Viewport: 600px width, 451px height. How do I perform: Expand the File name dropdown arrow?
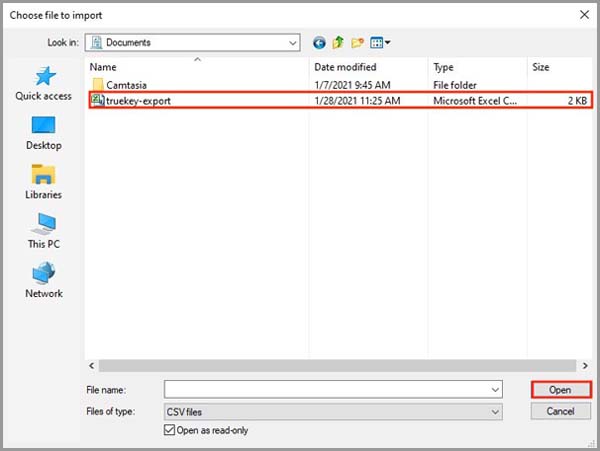495,390
